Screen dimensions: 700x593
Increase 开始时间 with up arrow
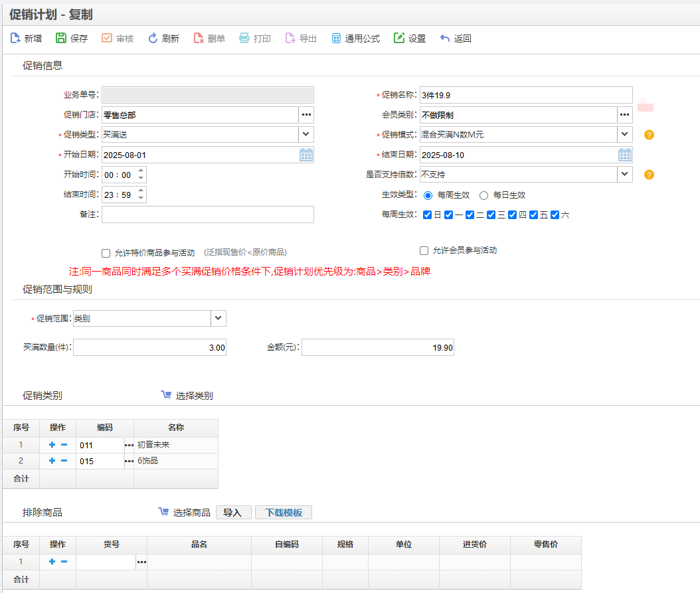pyautogui.click(x=141, y=171)
